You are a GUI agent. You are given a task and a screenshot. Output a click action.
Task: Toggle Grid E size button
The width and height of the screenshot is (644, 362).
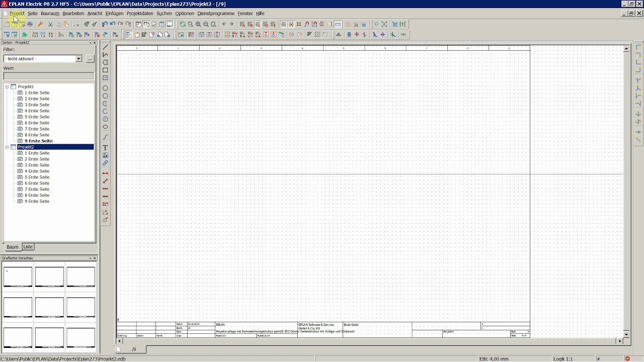[273, 24]
